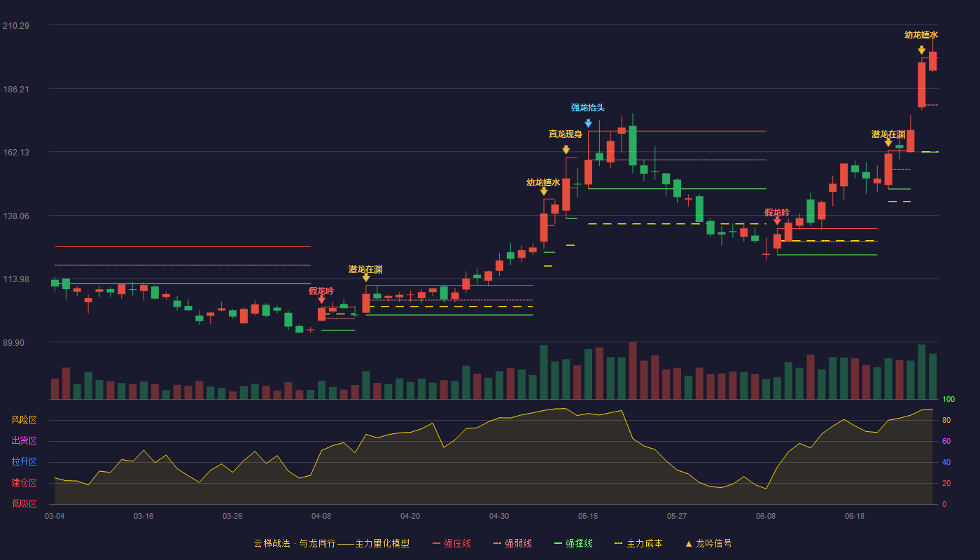
Task: Click the 04-08 date label
Action: pos(321,516)
